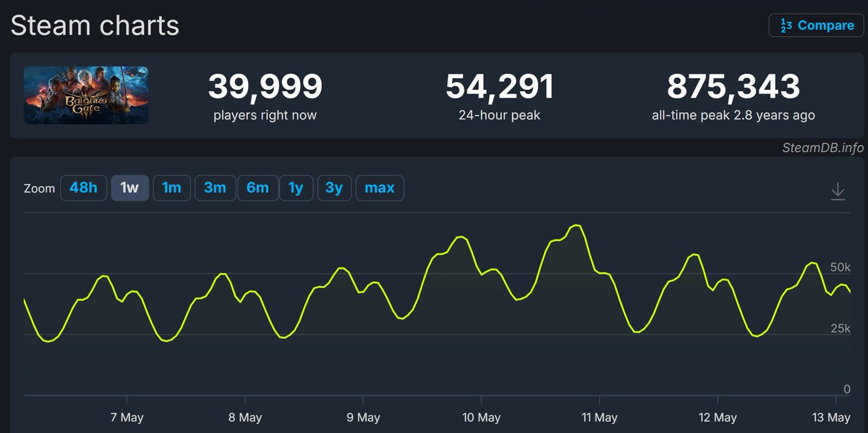
Task: Click the 50k y-axis label
Action: pos(841,268)
